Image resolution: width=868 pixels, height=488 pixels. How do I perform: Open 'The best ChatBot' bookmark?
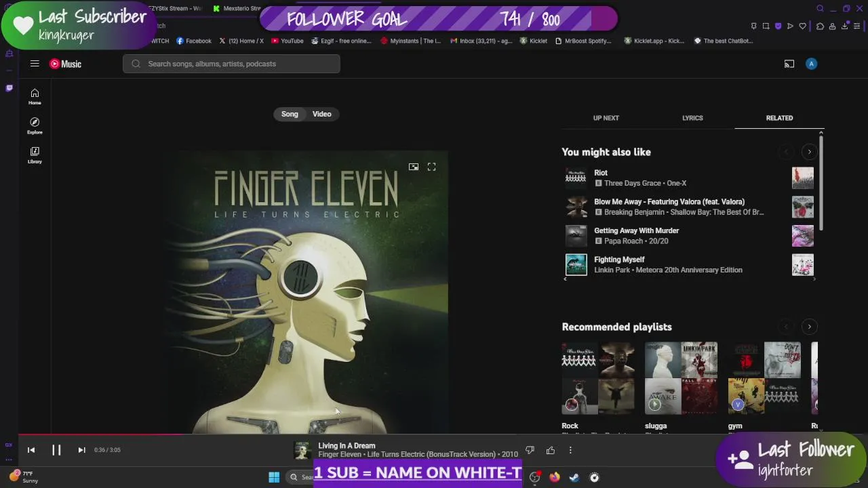tap(723, 41)
